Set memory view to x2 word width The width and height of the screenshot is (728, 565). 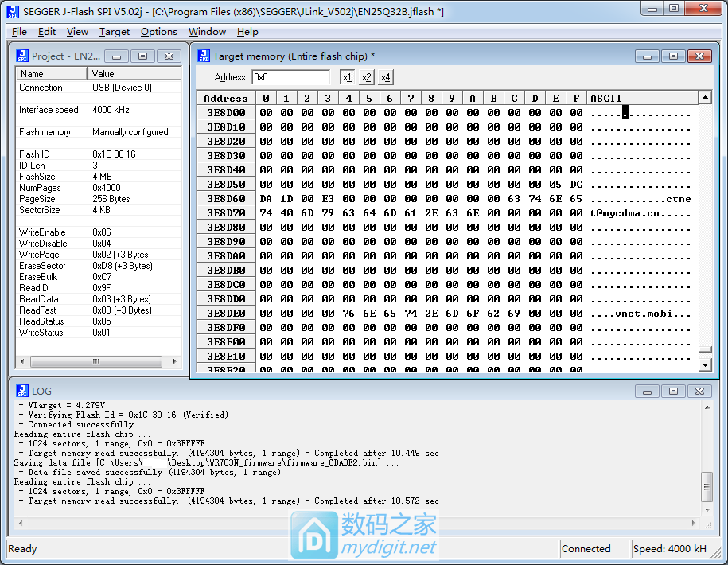coord(366,77)
